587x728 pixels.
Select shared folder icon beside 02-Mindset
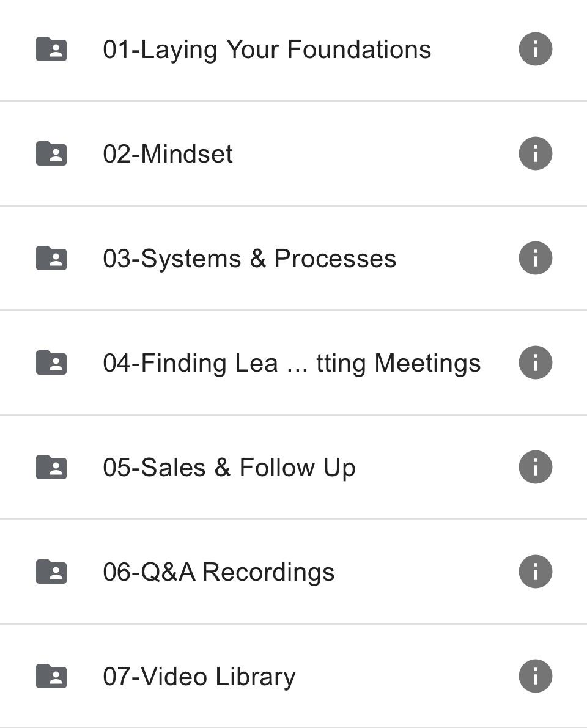pos(51,153)
